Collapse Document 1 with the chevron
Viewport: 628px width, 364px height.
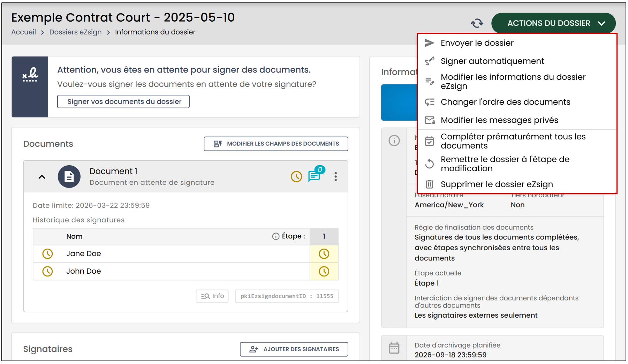click(x=42, y=177)
